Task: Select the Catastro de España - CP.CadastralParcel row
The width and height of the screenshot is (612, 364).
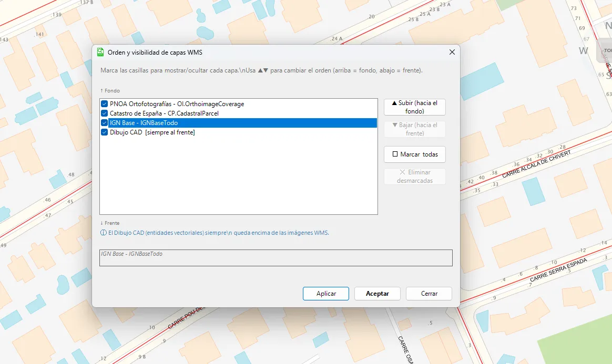Action: pyautogui.click(x=239, y=113)
